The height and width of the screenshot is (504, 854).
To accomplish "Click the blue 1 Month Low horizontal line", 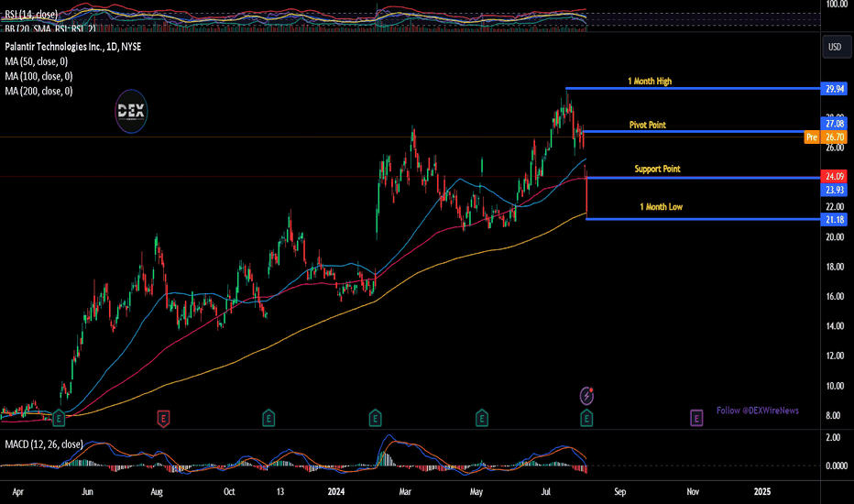I will pos(703,219).
